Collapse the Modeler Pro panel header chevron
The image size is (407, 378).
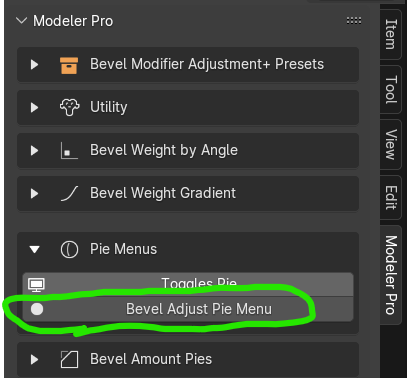(21, 21)
